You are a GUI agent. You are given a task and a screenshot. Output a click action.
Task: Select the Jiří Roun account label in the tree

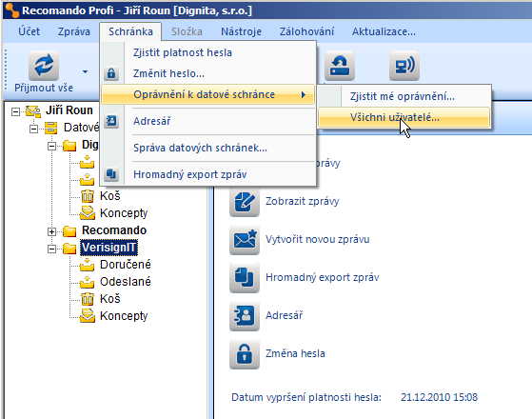pyautogui.click(x=69, y=110)
